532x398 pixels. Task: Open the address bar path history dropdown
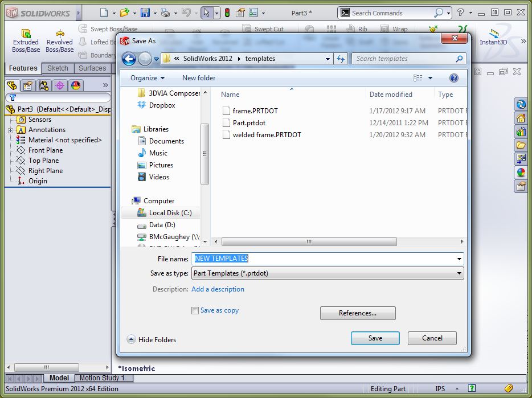pos(328,59)
